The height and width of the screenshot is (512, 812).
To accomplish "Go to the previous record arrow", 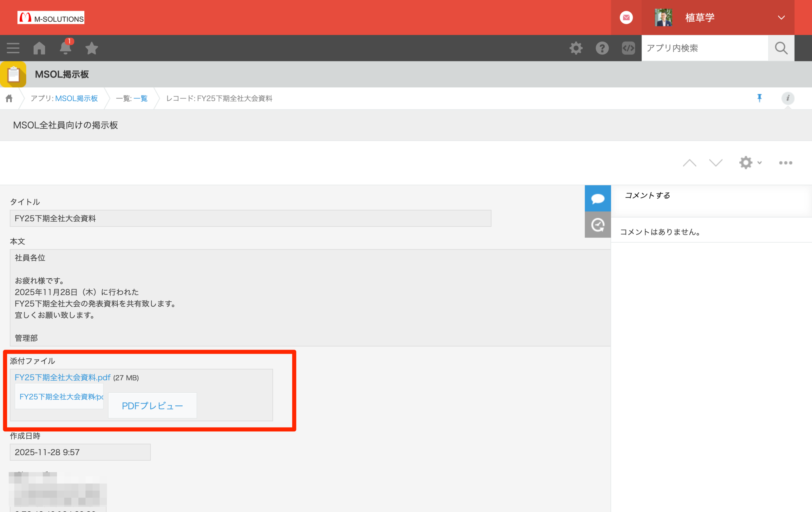I will 689,163.
